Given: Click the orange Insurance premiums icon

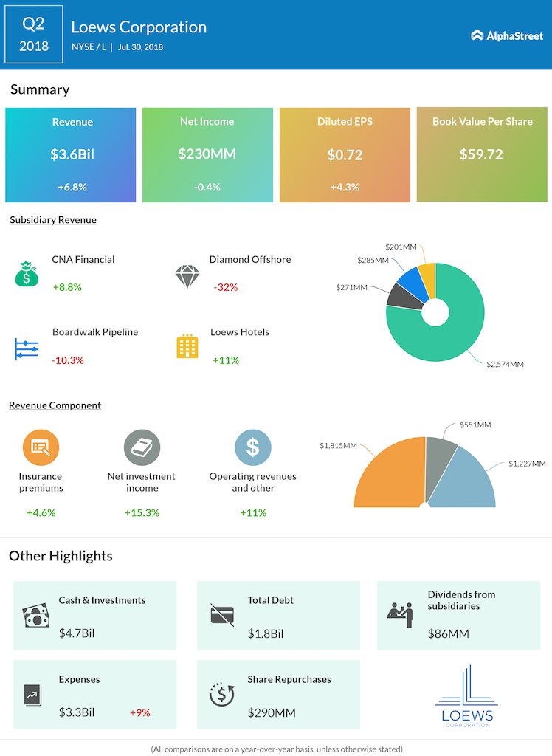Looking at the screenshot, I should coord(41,447).
